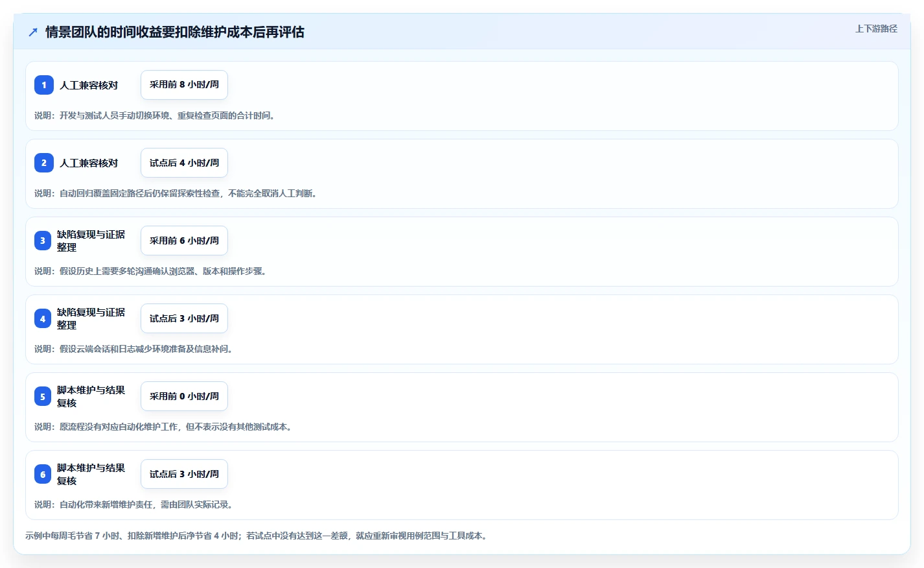Click 试点后 3 小时/周 in step 6
The height and width of the screenshot is (568, 924).
click(184, 474)
